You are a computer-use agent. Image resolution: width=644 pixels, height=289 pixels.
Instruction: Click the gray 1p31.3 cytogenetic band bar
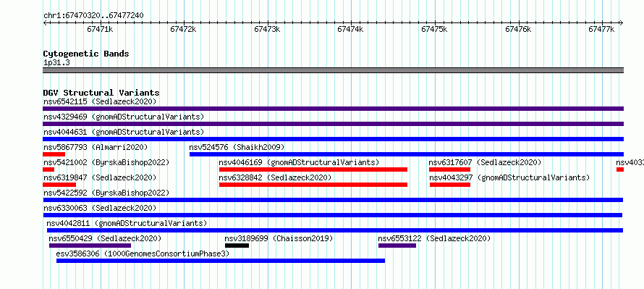pos(333,70)
